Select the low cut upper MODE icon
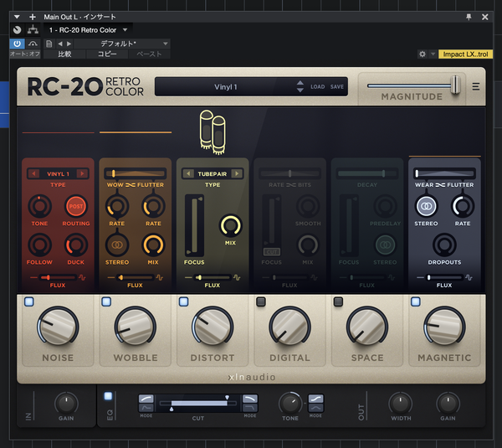Viewport: 502px width, 448px height. [146, 399]
